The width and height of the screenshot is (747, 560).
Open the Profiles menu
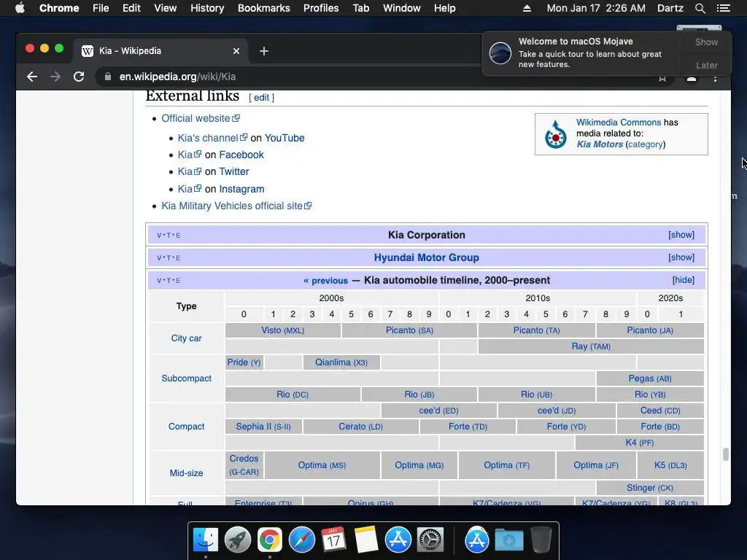[321, 8]
